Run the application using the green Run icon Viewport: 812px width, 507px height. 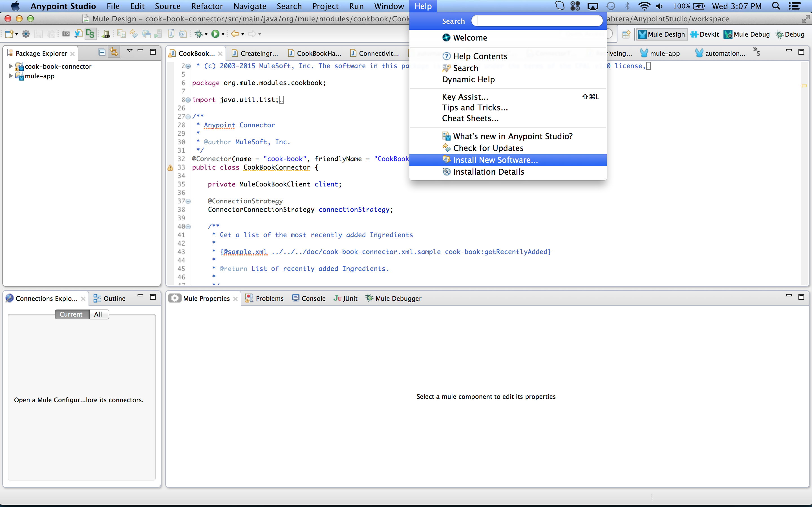click(x=217, y=34)
